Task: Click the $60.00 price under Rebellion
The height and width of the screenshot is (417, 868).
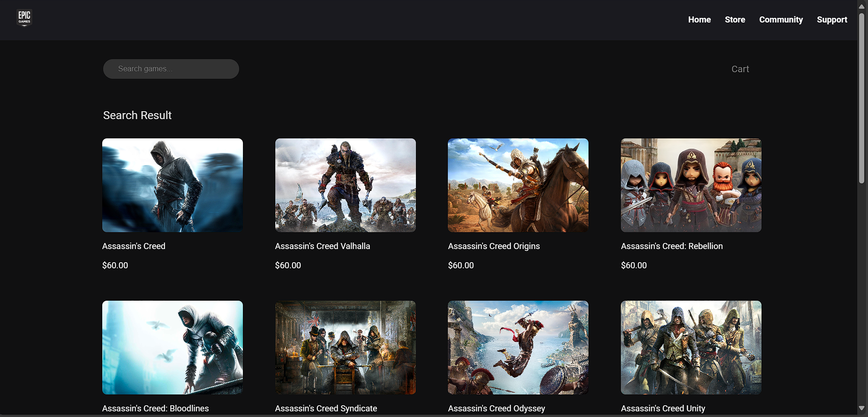Action: [x=634, y=265]
